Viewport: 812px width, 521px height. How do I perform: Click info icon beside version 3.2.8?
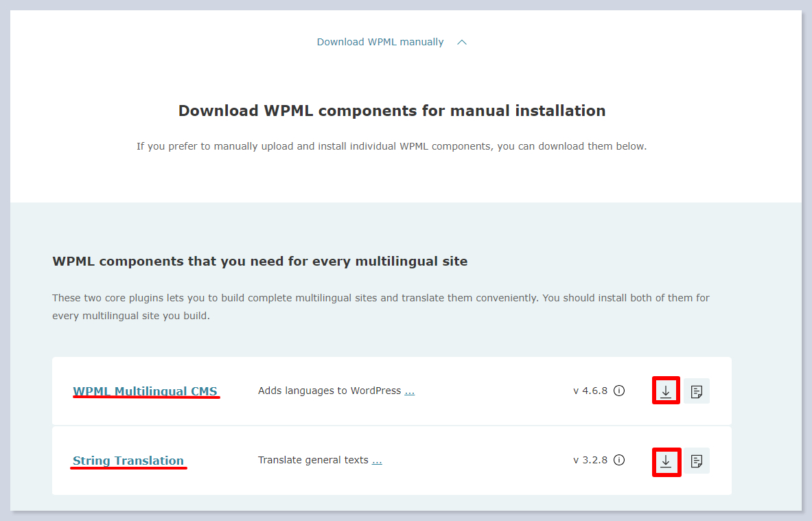coord(619,460)
